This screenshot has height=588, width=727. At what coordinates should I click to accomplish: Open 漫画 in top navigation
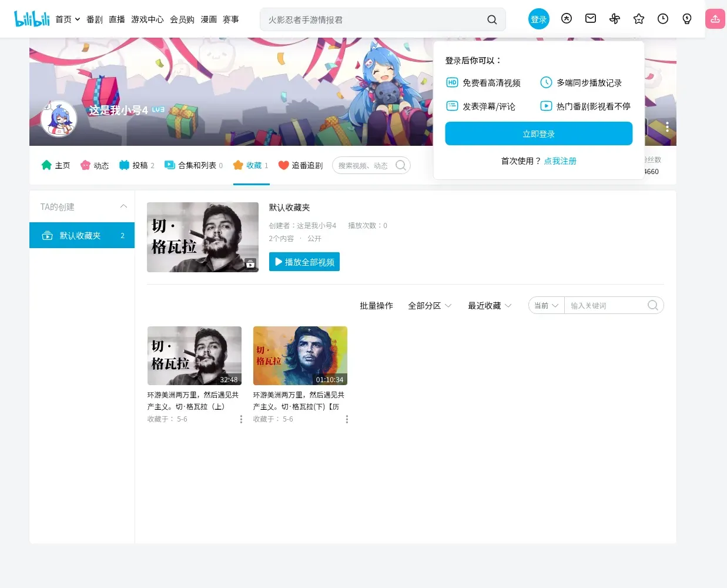point(209,19)
